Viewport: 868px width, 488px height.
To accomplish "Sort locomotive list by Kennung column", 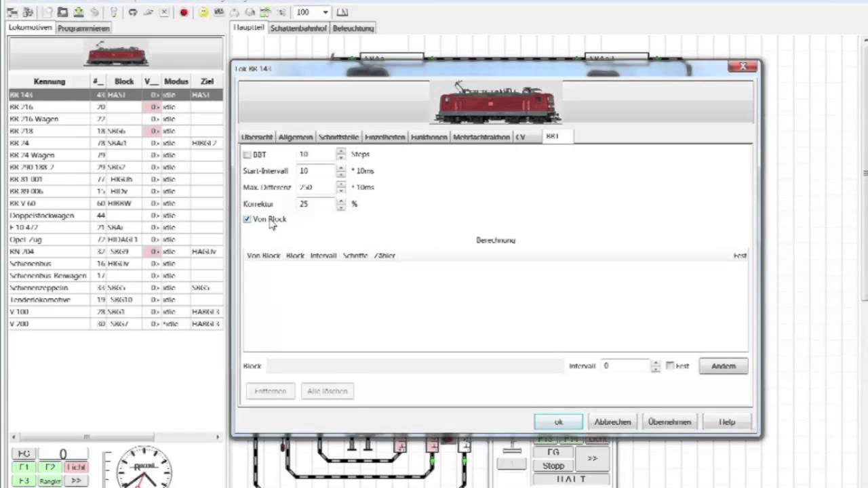I will pyautogui.click(x=50, y=81).
